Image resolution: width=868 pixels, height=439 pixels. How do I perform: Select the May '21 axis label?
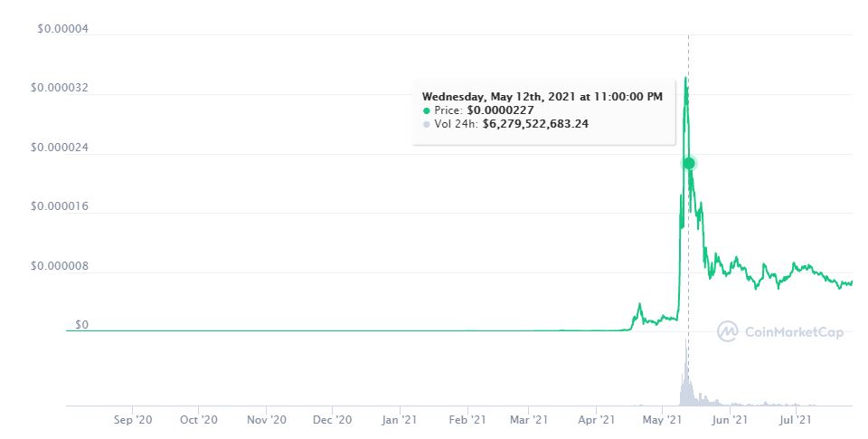[x=662, y=420]
